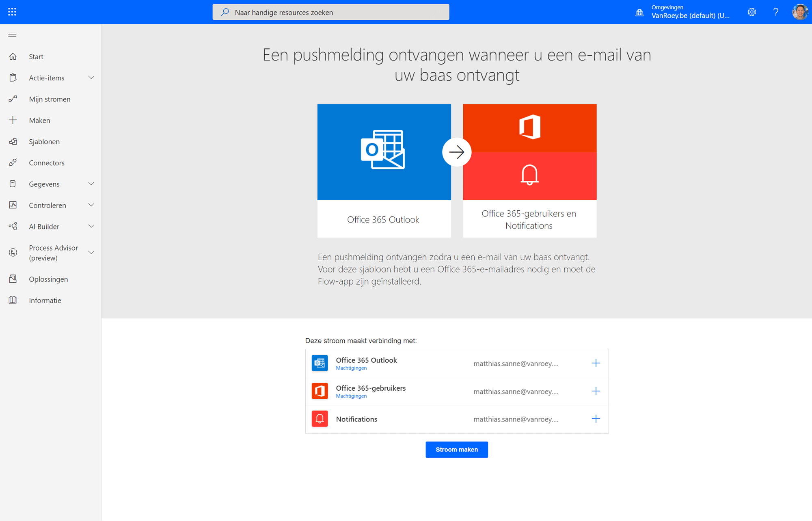812x521 pixels.
Task: Click the Connectors plug icon
Action: click(x=13, y=162)
